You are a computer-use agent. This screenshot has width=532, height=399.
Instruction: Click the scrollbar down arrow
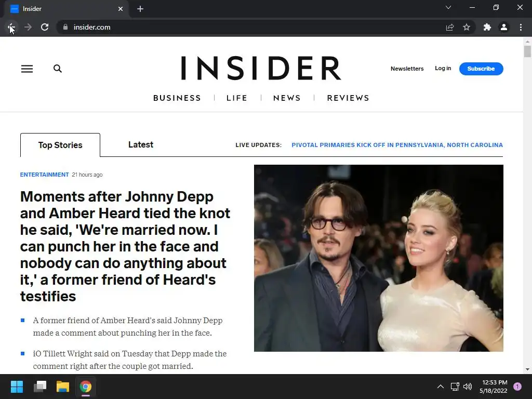point(527,369)
